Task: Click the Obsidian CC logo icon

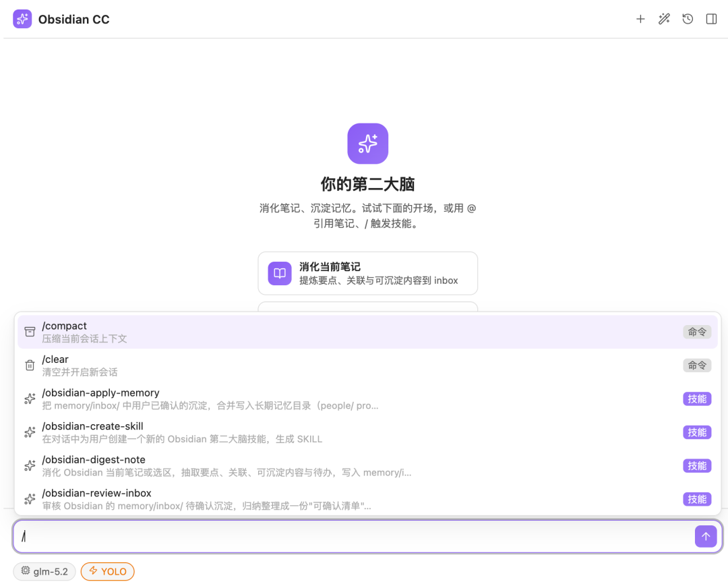Action: [x=22, y=19]
